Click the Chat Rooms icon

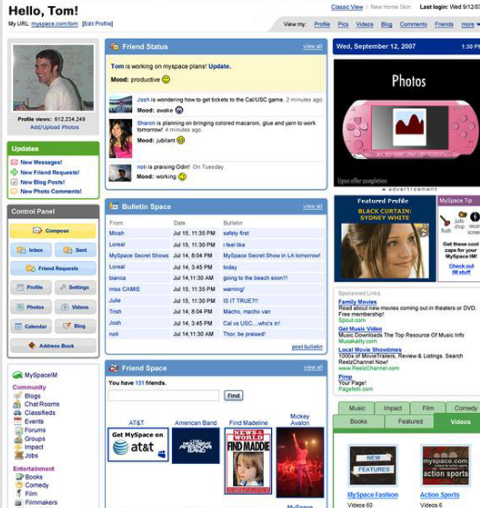click(17, 404)
